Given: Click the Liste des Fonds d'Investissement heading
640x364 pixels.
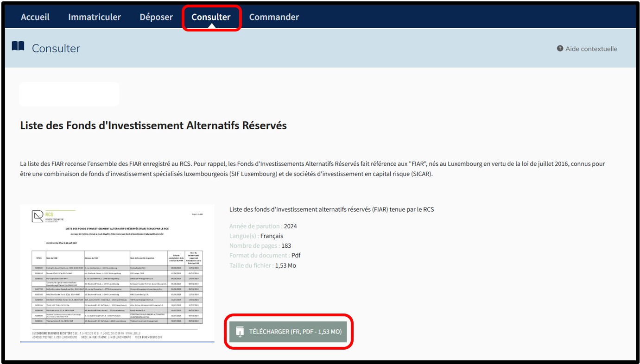Looking at the screenshot, I should [153, 126].
